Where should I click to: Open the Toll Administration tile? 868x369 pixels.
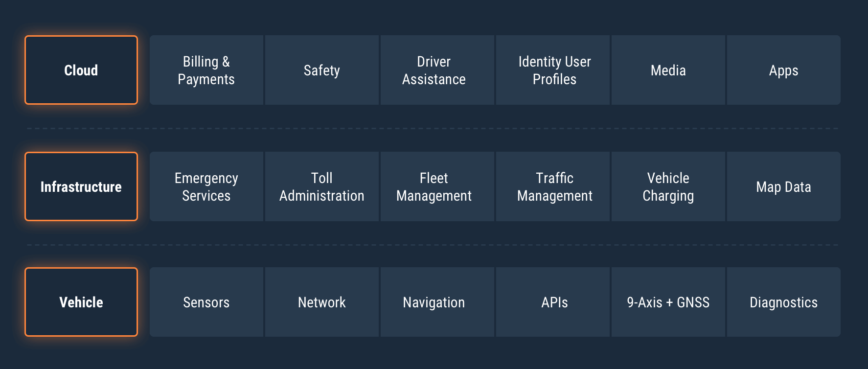(322, 186)
